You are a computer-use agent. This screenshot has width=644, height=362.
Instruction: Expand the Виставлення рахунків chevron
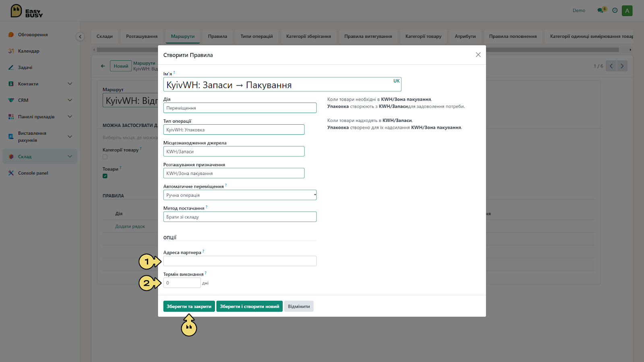coord(70,137)
